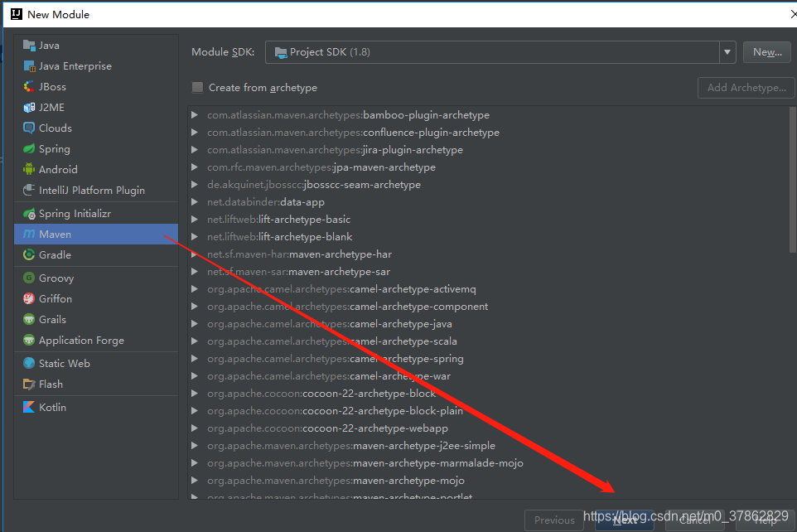Select camel-archetype-component row
797x532 pixels.
click(x=488, y=306)
